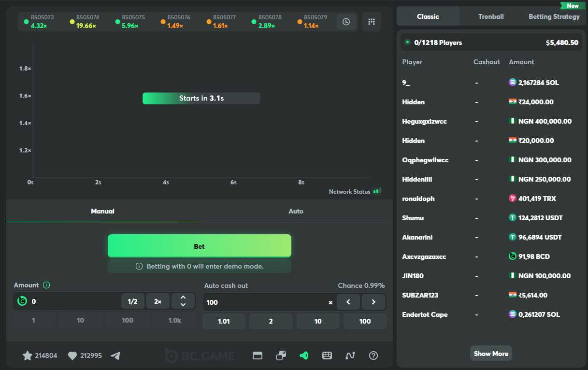
Task: Open round 8505073 result 4.32×
Action: [39, 22]
